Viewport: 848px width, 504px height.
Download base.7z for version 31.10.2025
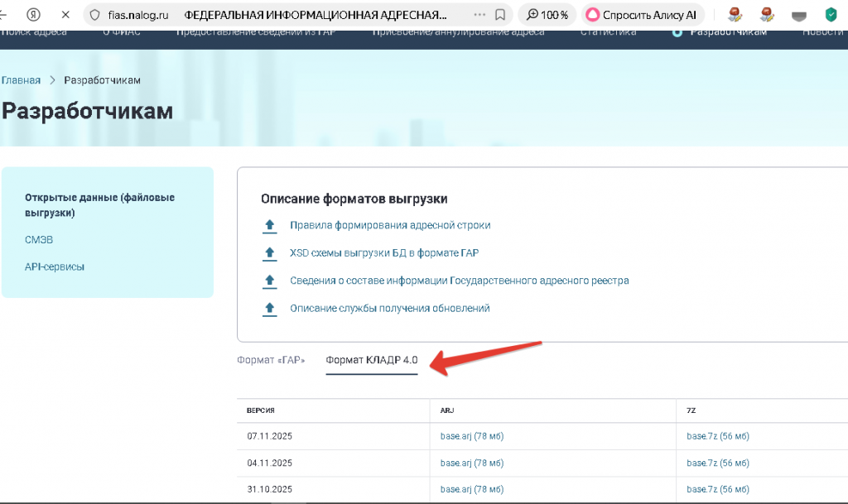coord(718,489)
